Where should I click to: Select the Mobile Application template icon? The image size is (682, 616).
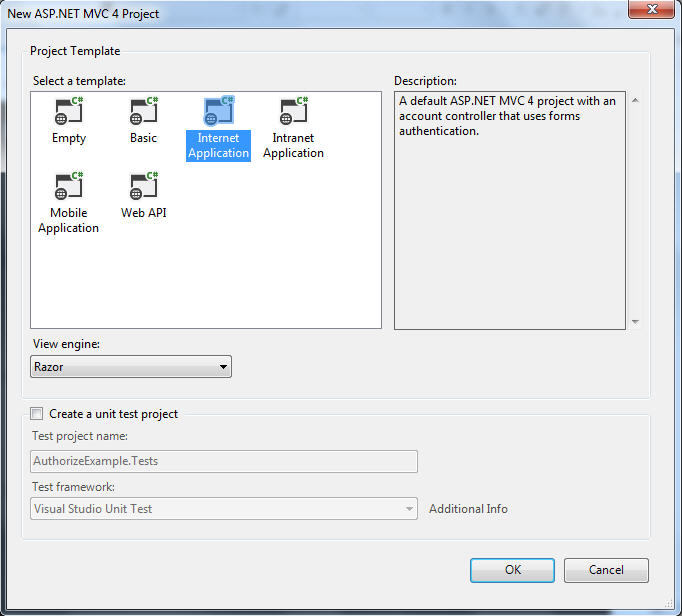[x=69, y=186]
